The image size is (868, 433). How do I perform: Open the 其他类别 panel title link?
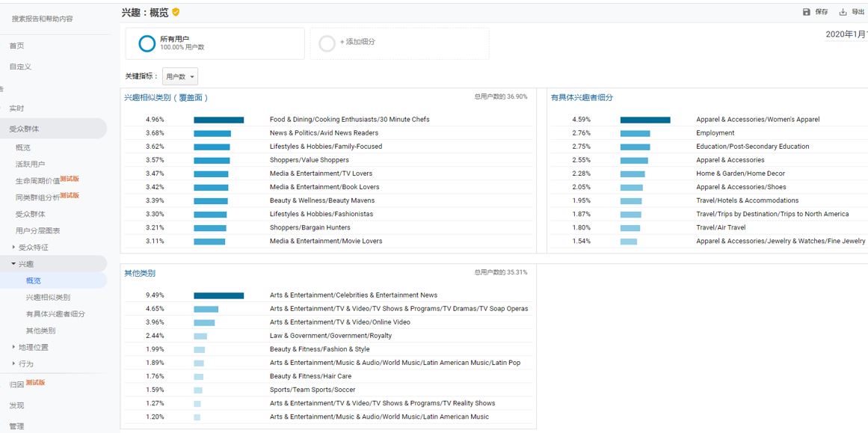click(x=140, y=274)
